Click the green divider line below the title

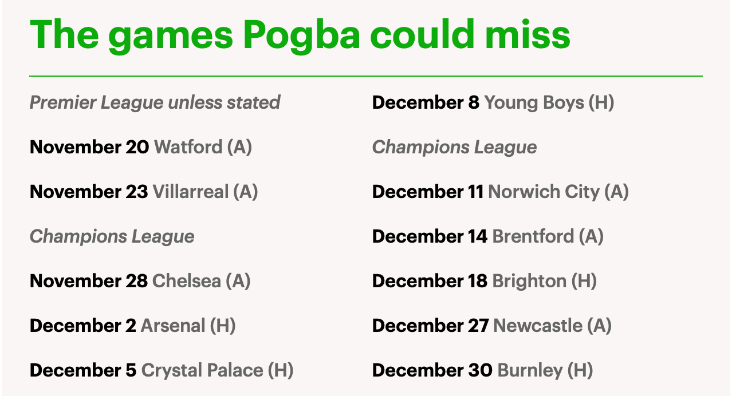pos(366,76)
